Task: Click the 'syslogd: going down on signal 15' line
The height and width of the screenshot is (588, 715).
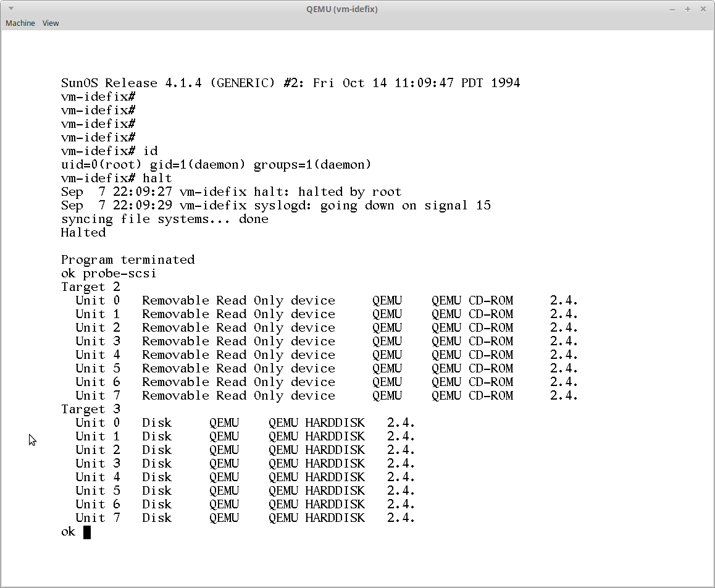Action: point(276,206)
